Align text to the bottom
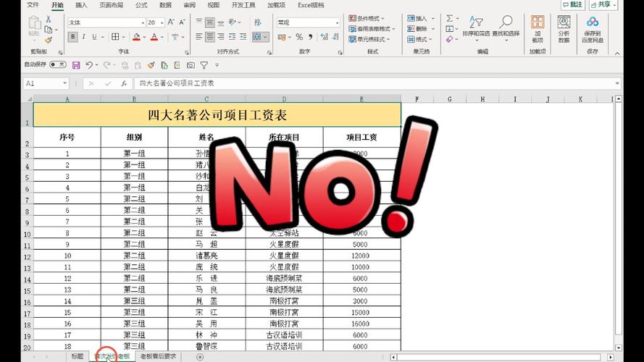644x362 pixels. point(221,22)
